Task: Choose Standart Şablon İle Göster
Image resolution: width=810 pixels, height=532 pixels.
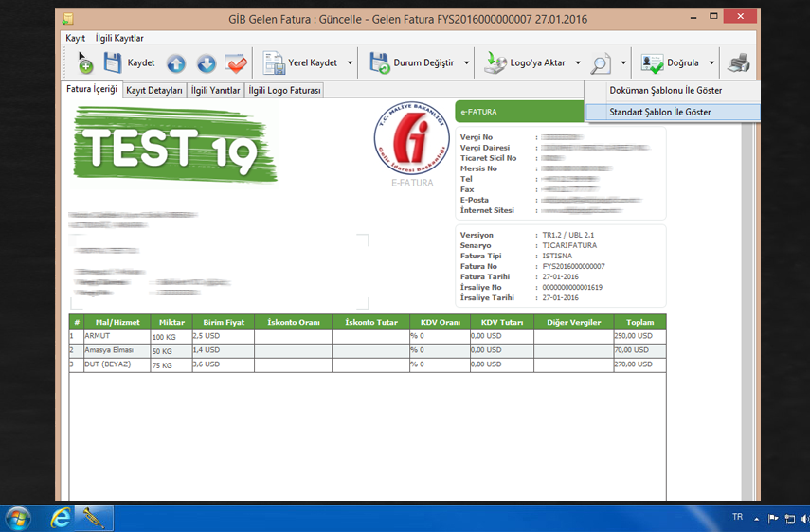Action: coord(673,112)
